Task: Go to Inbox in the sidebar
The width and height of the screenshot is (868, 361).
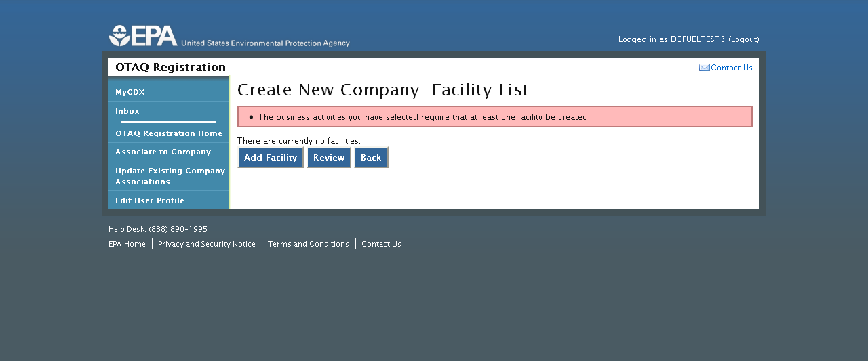Action: [127, 111]
